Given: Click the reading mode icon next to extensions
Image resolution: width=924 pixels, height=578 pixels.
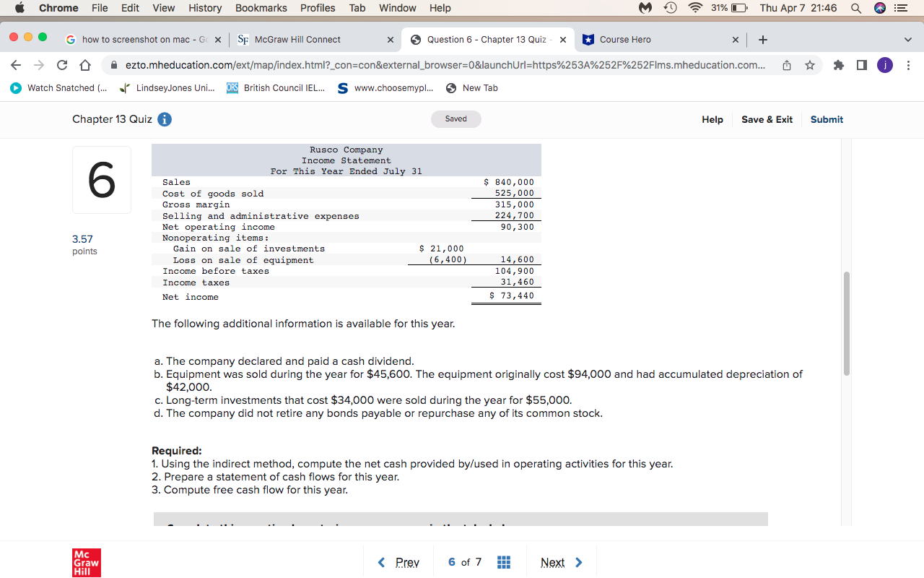Looking at the screenshot, I should pos(860,64).
